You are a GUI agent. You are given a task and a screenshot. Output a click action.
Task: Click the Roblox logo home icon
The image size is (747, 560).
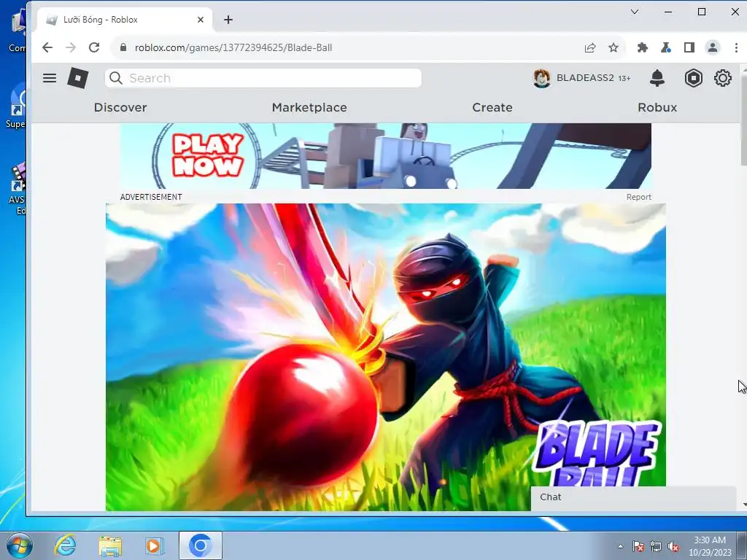77,77
